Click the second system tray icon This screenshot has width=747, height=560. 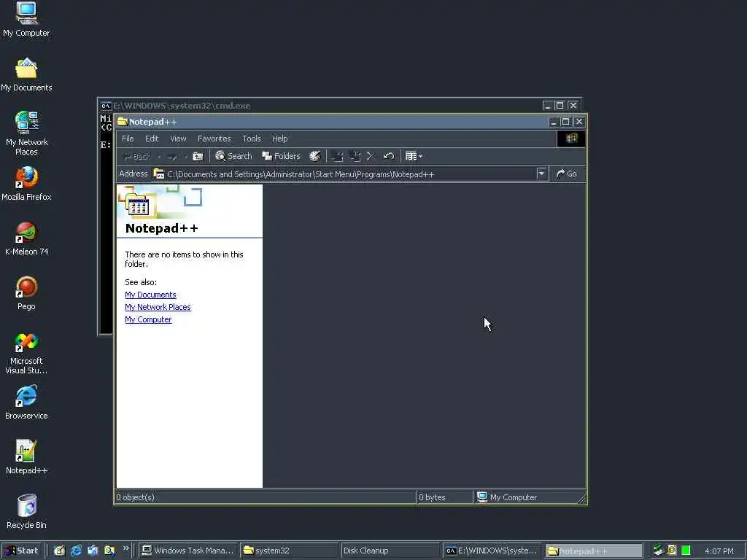[x=672, y=551]
